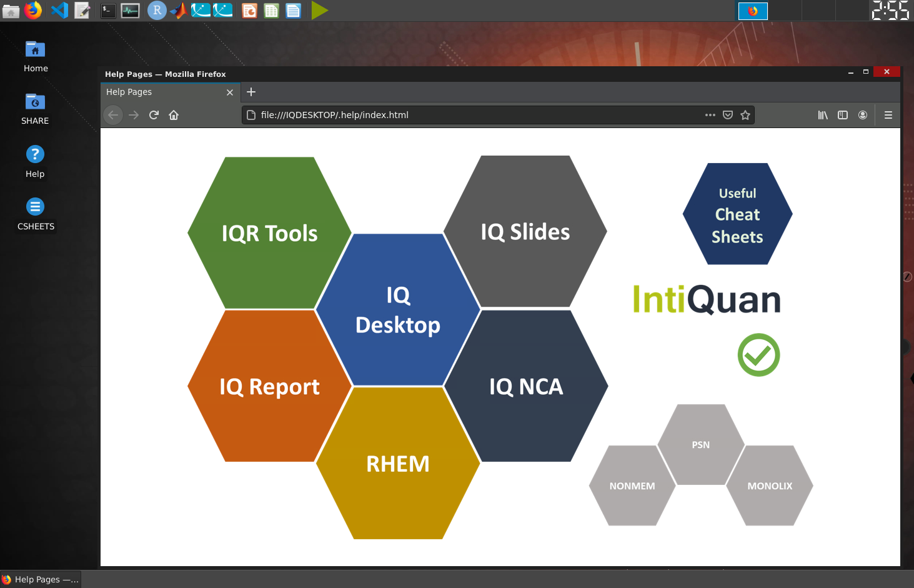Open page actions three-dot menu
This screenshot has width=914, height=588.
point(710,115)
